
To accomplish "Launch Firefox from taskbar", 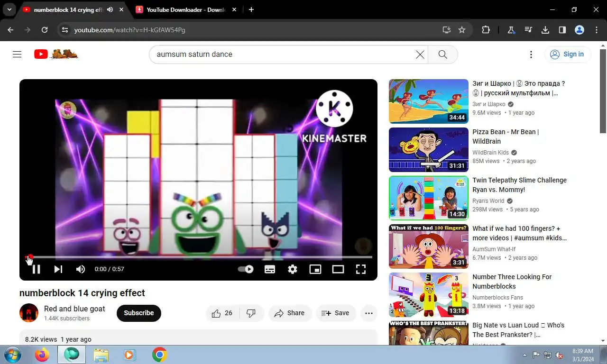I will [x=42, y=355].
